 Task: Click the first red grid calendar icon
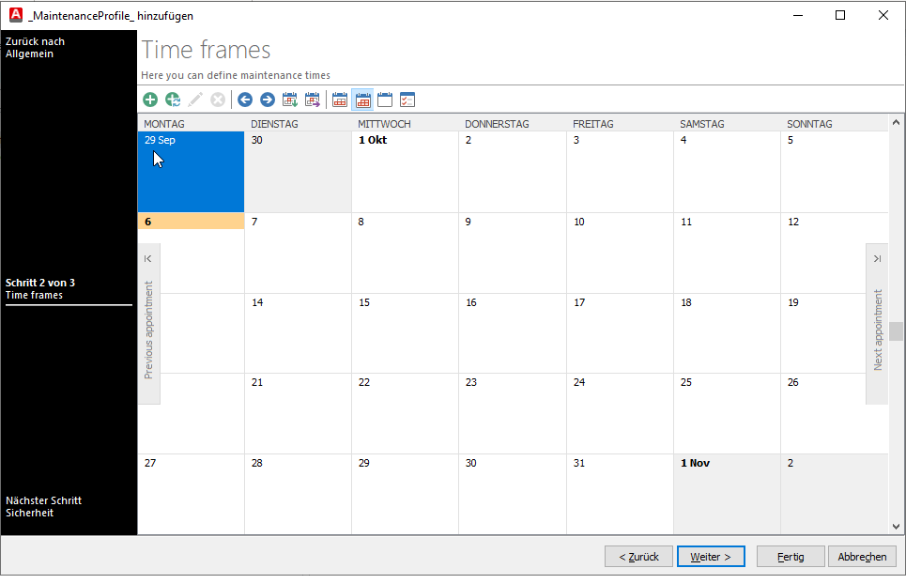(340, 99)
